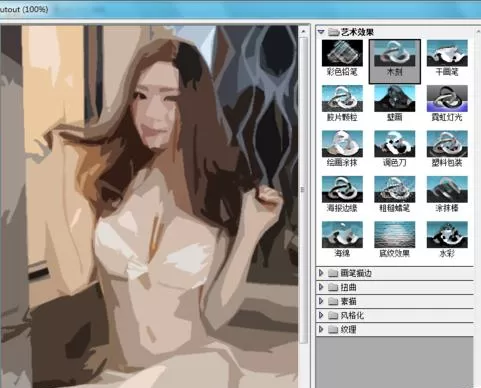Select the 水彩 filter thumbnail
481x388 pixels.
[447, 235]
